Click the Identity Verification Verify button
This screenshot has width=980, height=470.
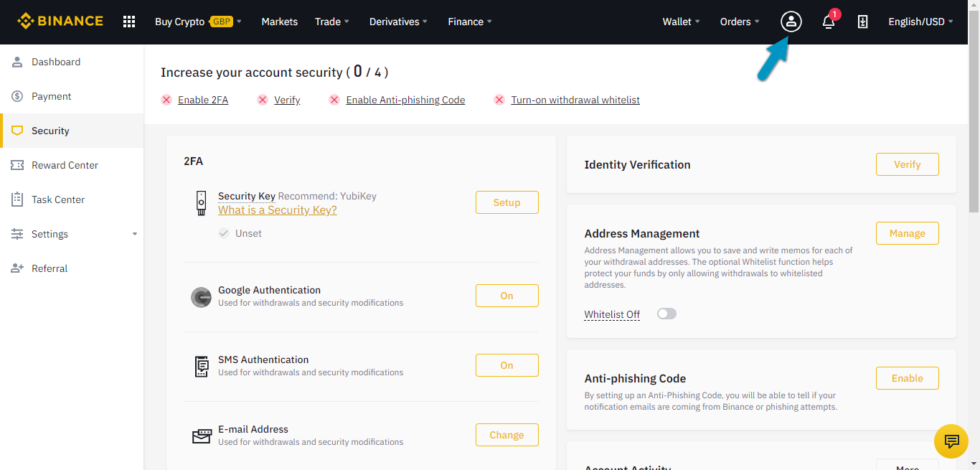pyautogui.click(x=908, y=164)
